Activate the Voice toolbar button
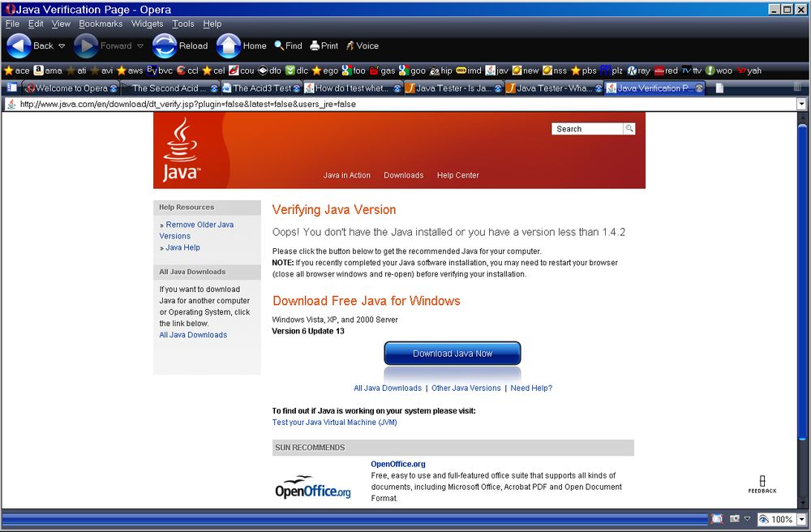This screenshot has width=811, height=532. [x=350, y=46]
